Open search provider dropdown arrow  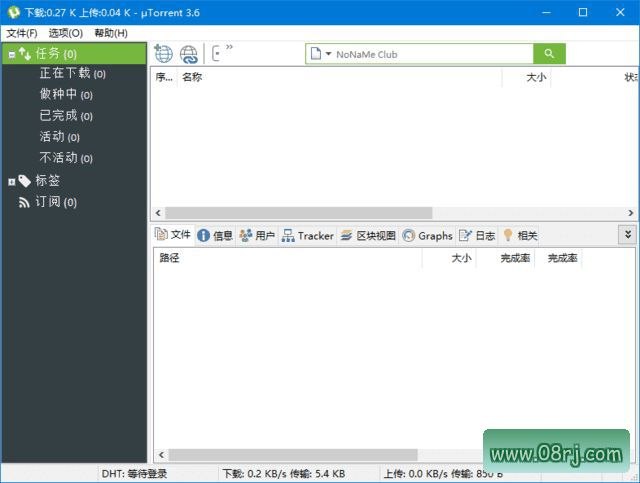coord(328,53)
